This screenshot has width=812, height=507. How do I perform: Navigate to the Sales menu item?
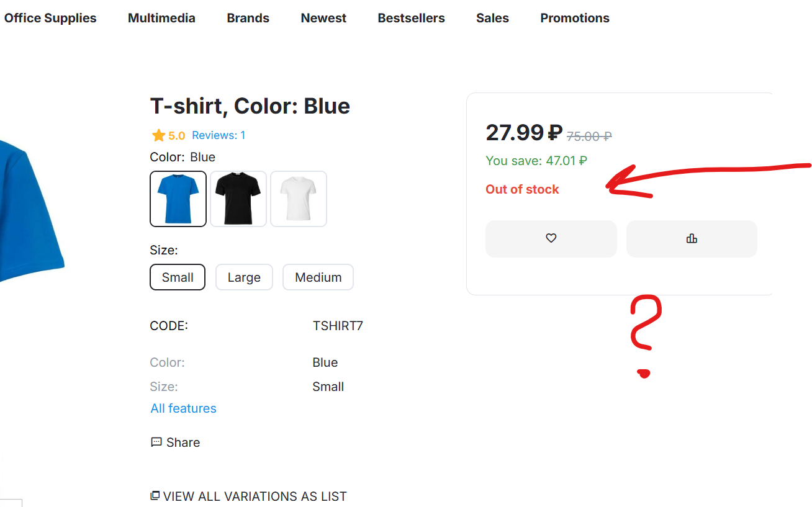(492, 18)
